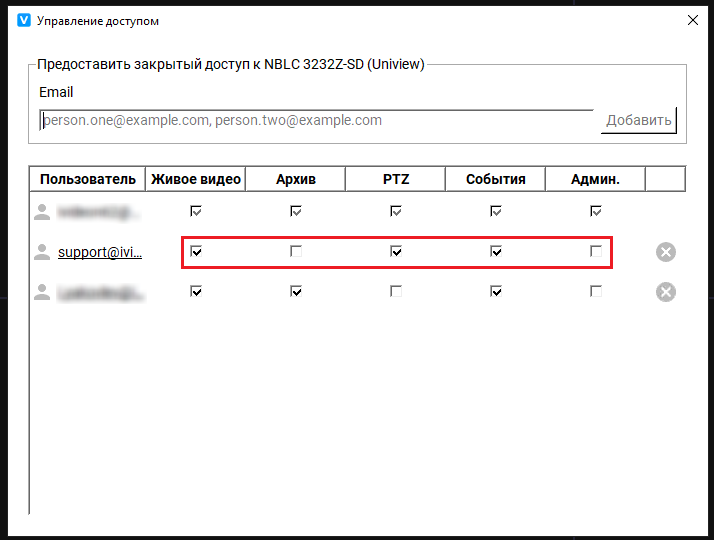This screenshot has width=714, height=540.
Task: Toggle PTZ checkbox for support@ivi...
Action: (396, 251)
